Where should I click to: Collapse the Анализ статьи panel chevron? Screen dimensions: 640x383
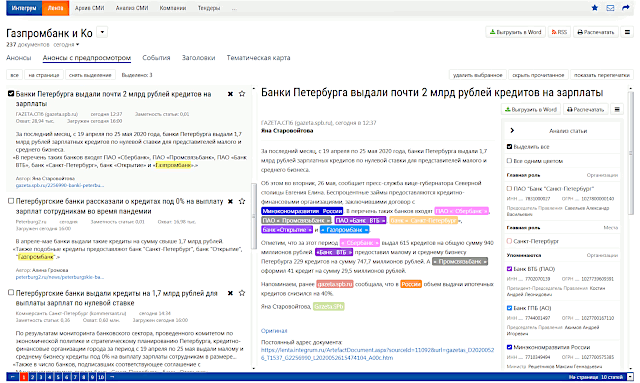point(512,131)
